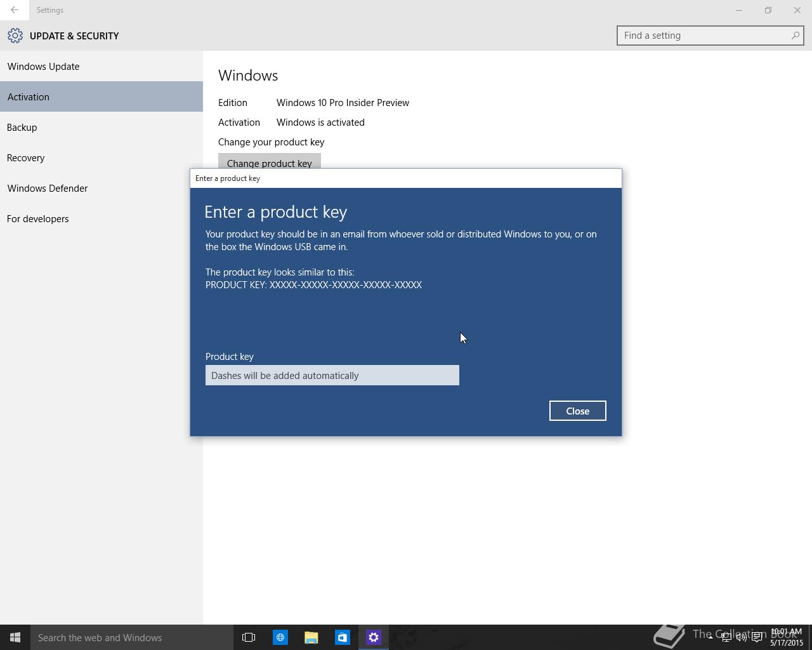Click the Change product key button
The width and height of the screenshot is (812, 650).
[269, 161]
